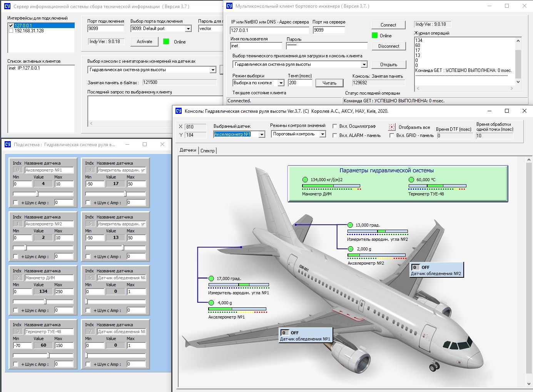Click the green indicator of Термометр ТУЕ-48
This screenshot has width=533, height=392.
coord(412,180)
